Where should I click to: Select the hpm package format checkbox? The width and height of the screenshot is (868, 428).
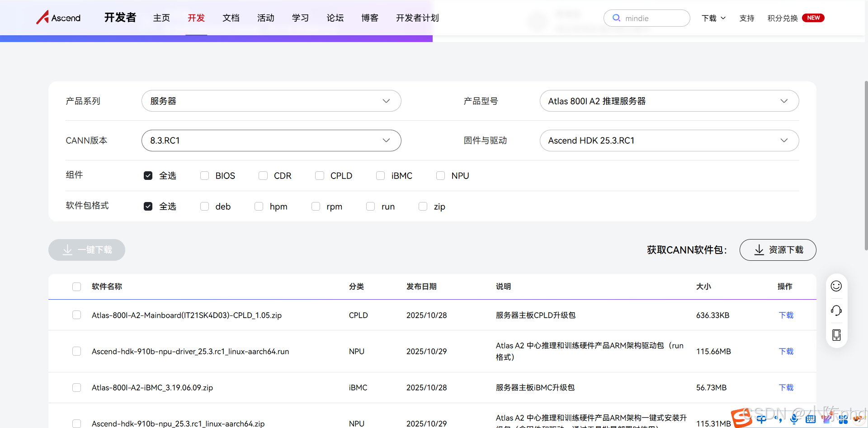click(259, 206)
